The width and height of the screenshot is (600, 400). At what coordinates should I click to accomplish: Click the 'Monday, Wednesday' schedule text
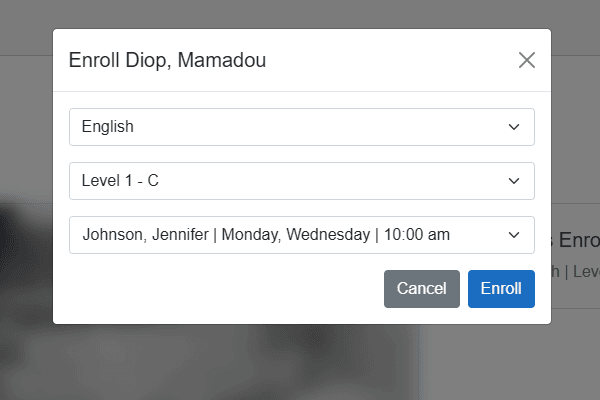[296, 235]
